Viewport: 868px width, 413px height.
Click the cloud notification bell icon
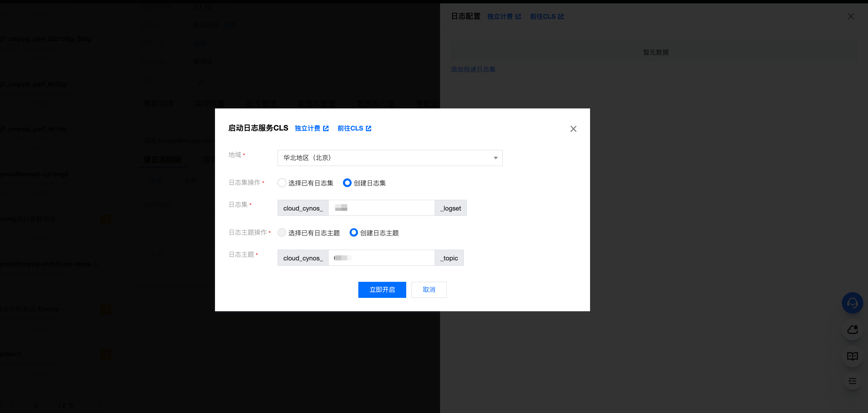click(852, 329)
